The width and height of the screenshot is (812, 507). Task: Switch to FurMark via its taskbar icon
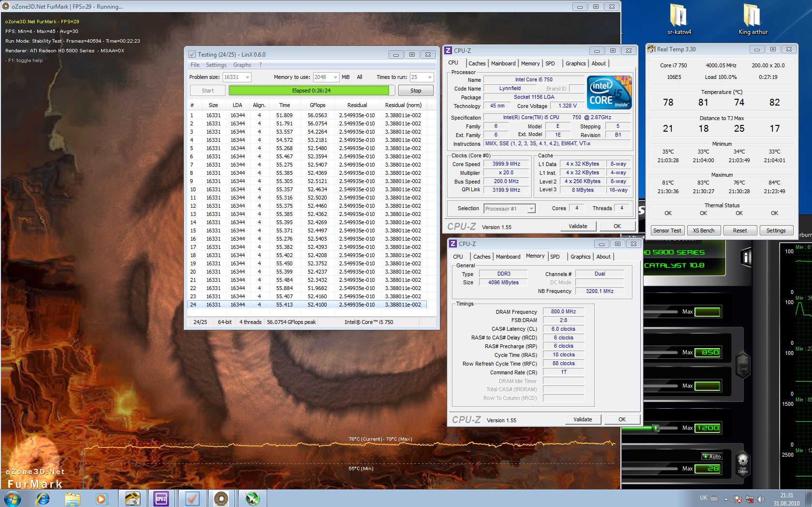click(x=221, y=498)
